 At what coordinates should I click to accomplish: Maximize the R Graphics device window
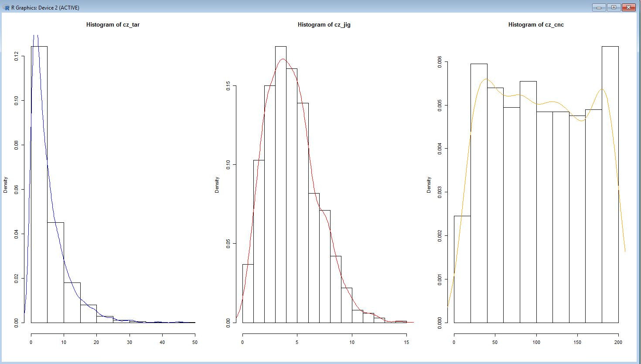(614, 7)
